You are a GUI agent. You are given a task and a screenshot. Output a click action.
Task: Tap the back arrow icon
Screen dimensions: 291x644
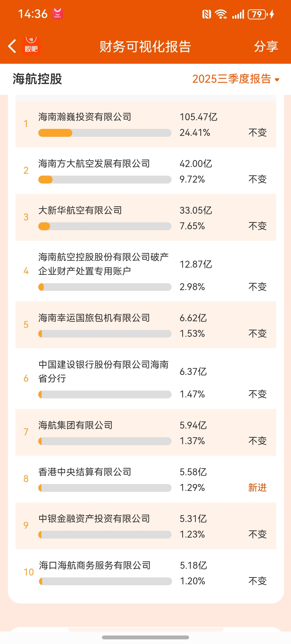point(12,46)
